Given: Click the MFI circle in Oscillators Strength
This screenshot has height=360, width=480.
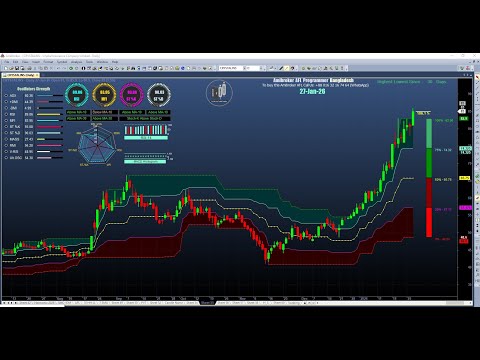Looking at the screenshot, I should tap(6, 120).
